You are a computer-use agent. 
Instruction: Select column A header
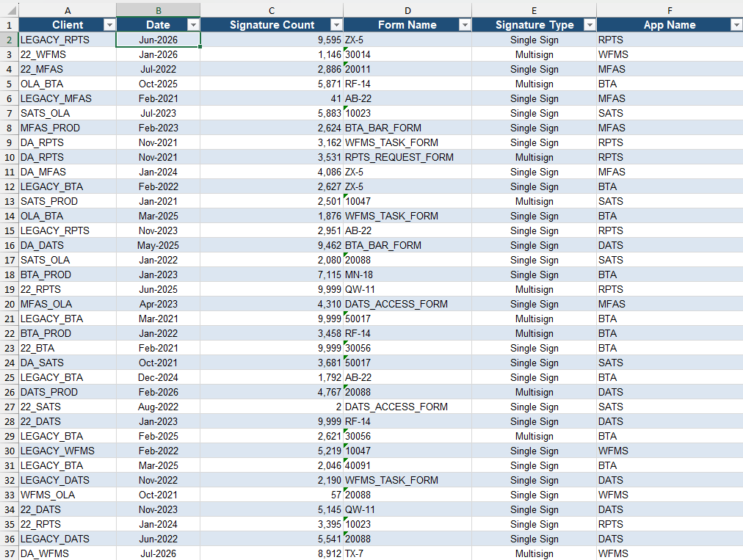(68, 10)
